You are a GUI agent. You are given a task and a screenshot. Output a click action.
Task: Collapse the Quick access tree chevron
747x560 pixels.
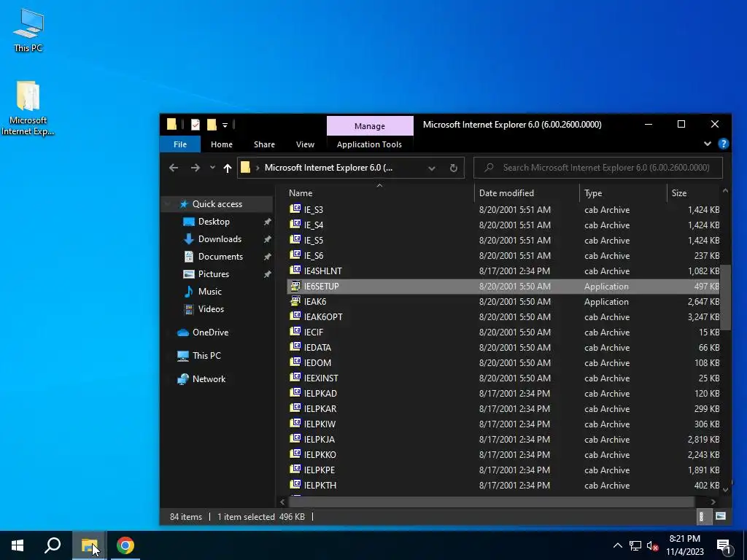tap(168, 204)
